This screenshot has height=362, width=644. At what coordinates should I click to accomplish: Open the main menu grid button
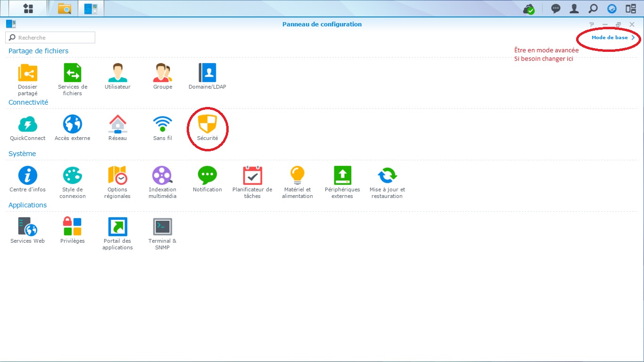pos(28,8)
